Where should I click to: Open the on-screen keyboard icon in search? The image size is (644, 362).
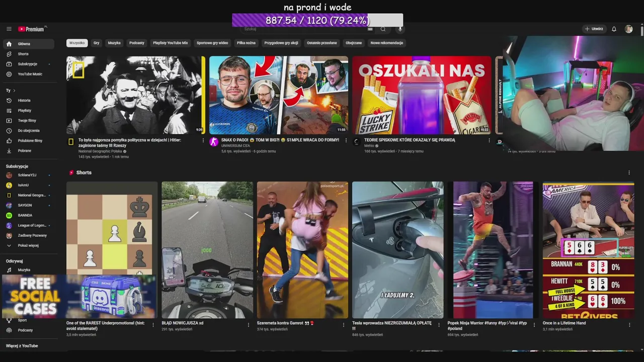(x=370, y=29)
